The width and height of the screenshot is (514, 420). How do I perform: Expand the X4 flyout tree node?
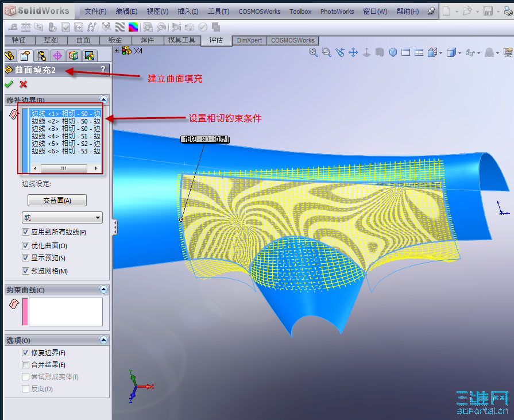click(x=117, y=50)
